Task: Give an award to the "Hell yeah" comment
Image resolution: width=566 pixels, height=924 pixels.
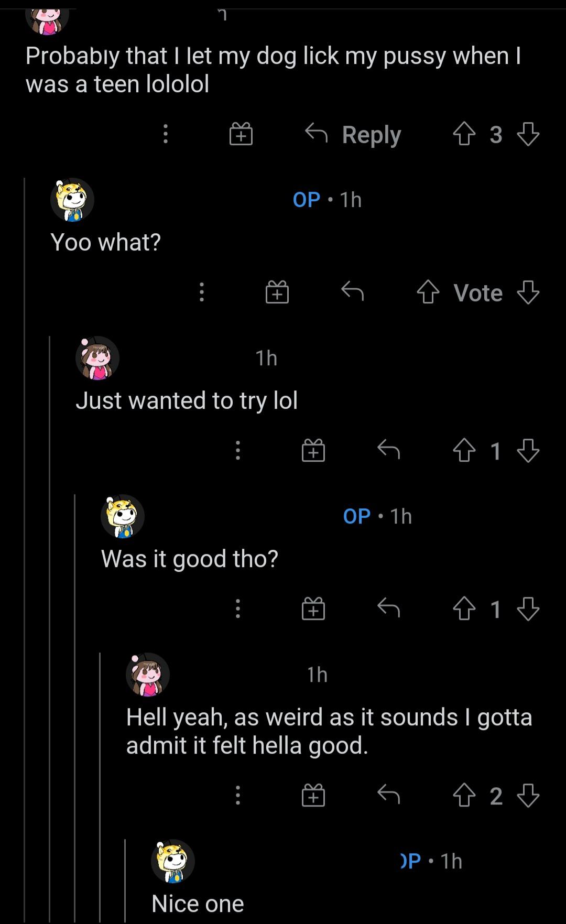Action: 313,796
